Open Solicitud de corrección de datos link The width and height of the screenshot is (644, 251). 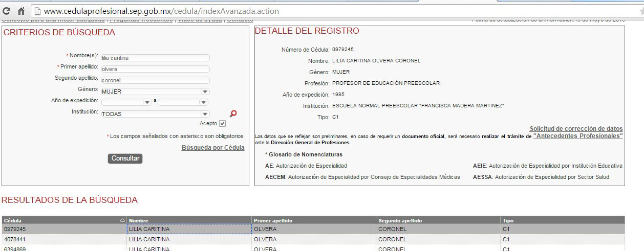[x=576, y=129]
